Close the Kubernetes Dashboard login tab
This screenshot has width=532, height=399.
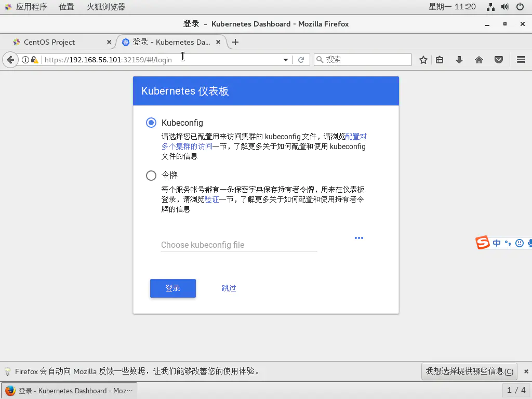218,42
